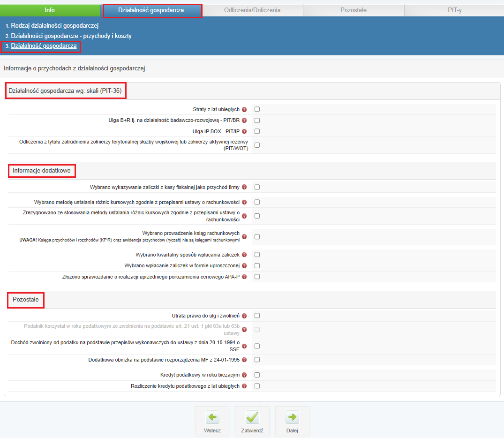Show help for Dodatkowa obniżka rozporządzenia MF
Image resolution: width=504 pixels, height=438 pixels.
244,360
